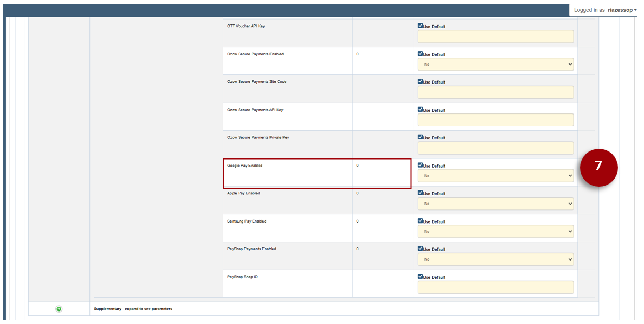
Task: Open the riazessop user account menu
Action: [621, 10]
